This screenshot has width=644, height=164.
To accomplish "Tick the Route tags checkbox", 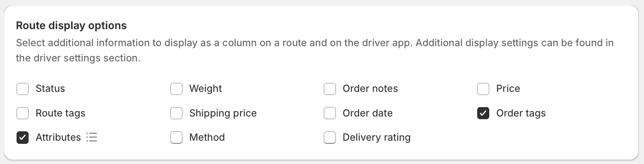I will pyautogui.click(x=23, y=113).
